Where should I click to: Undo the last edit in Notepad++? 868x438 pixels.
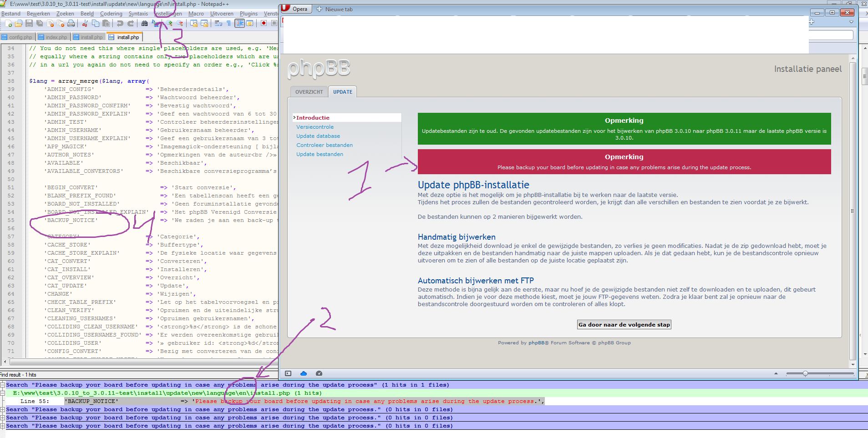point(120,23)
